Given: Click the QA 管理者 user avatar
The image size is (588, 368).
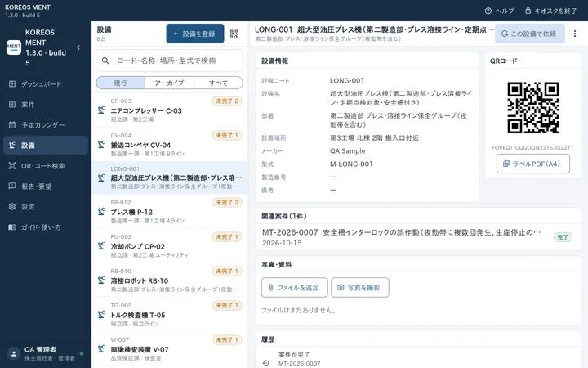Looking at the screenshot, I should tap(14, 353).
